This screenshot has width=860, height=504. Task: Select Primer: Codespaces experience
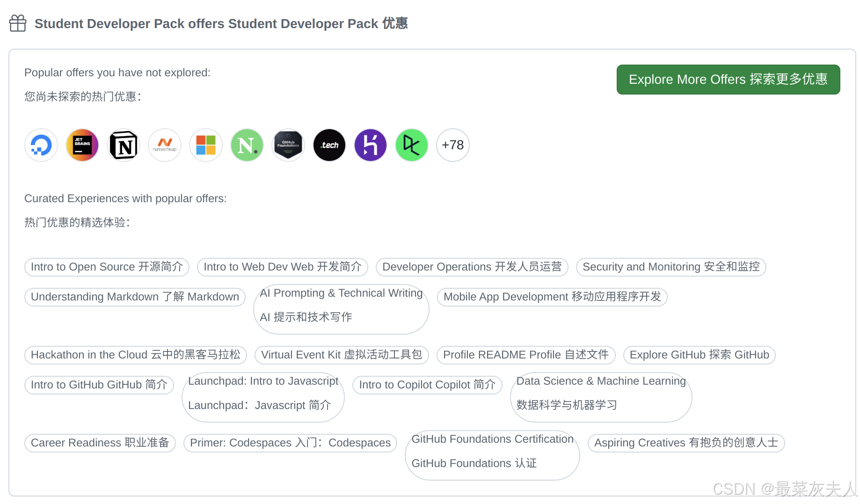(x=290, y=443)
